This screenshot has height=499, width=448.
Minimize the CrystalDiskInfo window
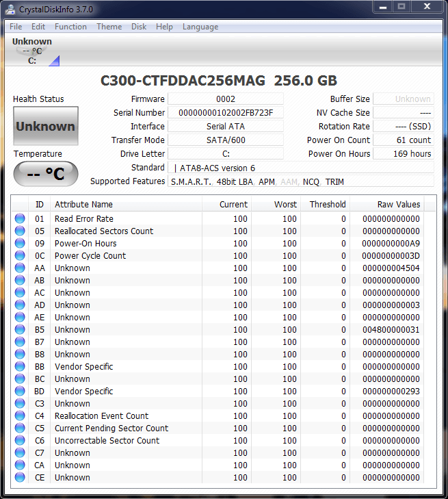pyautogui.click(x=383, y=7)
